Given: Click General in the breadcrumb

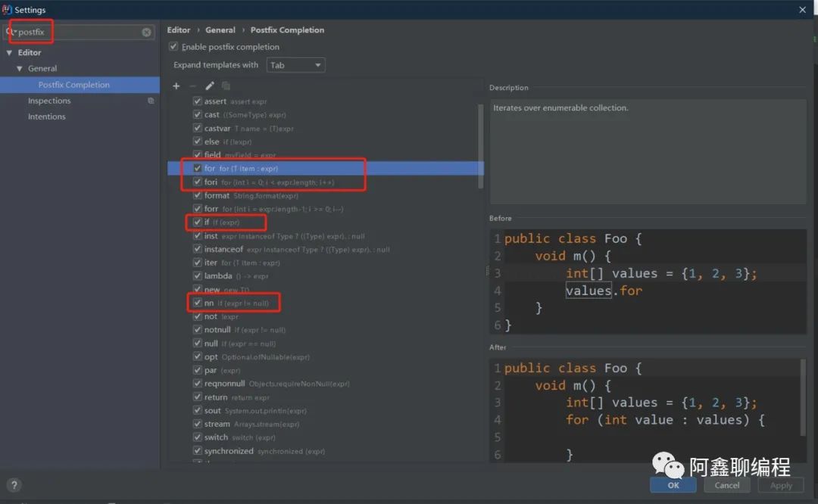Looking at the screenshot, I should coord(220,30).
